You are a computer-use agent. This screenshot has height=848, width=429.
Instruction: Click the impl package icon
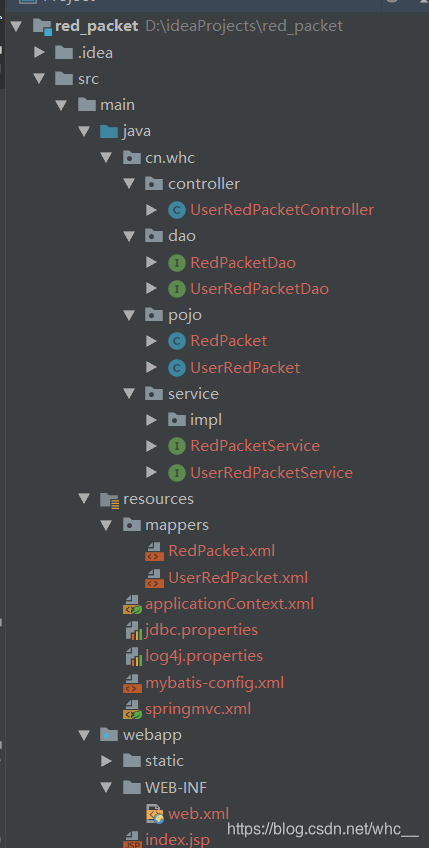point(177,420)
